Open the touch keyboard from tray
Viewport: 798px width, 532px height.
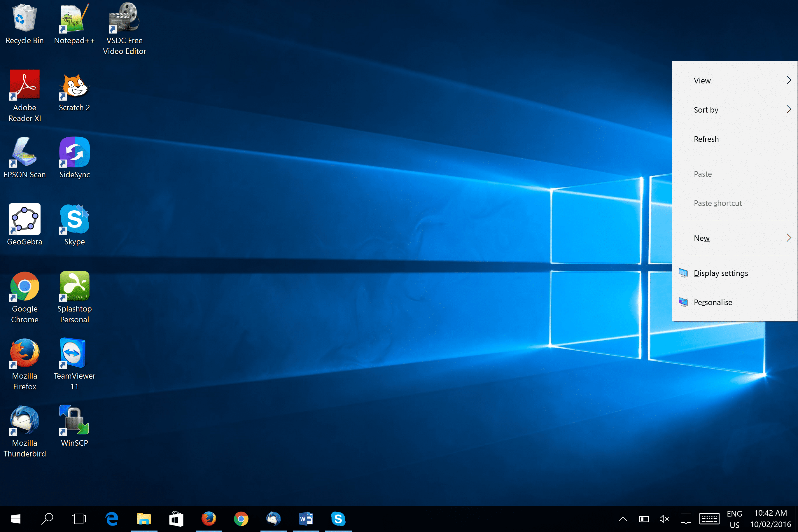[709, 519]
